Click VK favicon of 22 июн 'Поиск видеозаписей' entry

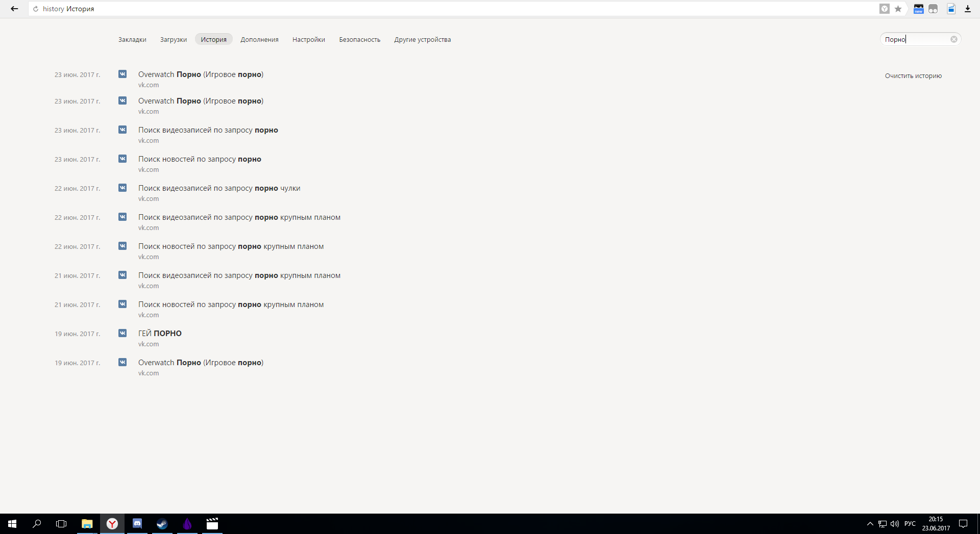pyautogui.click(x=122, y=217)
